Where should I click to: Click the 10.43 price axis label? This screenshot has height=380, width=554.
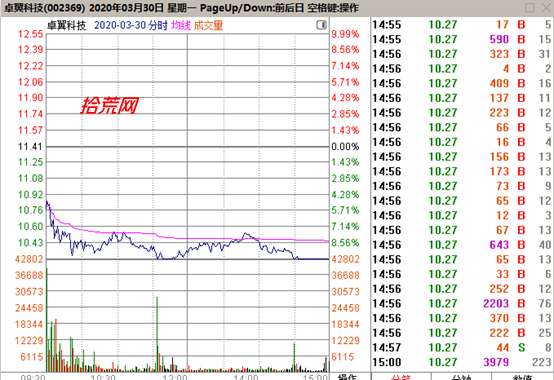30,243
